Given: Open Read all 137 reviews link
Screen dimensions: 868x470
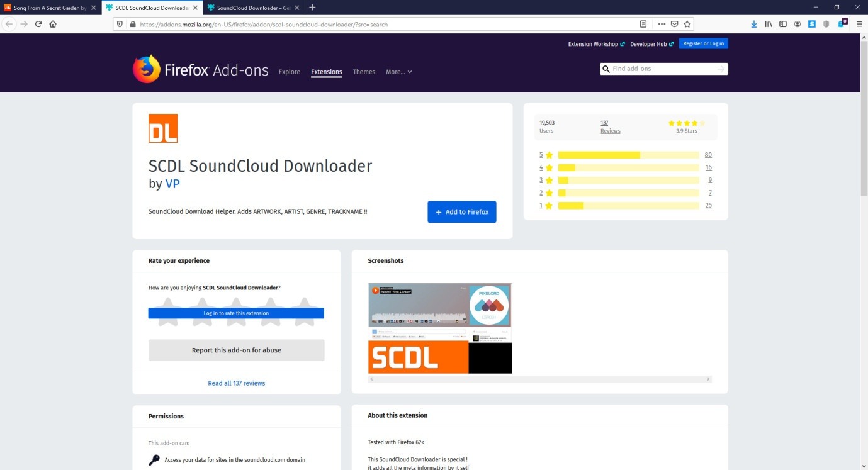Looking at the screenshot, I should click(236, 383).
